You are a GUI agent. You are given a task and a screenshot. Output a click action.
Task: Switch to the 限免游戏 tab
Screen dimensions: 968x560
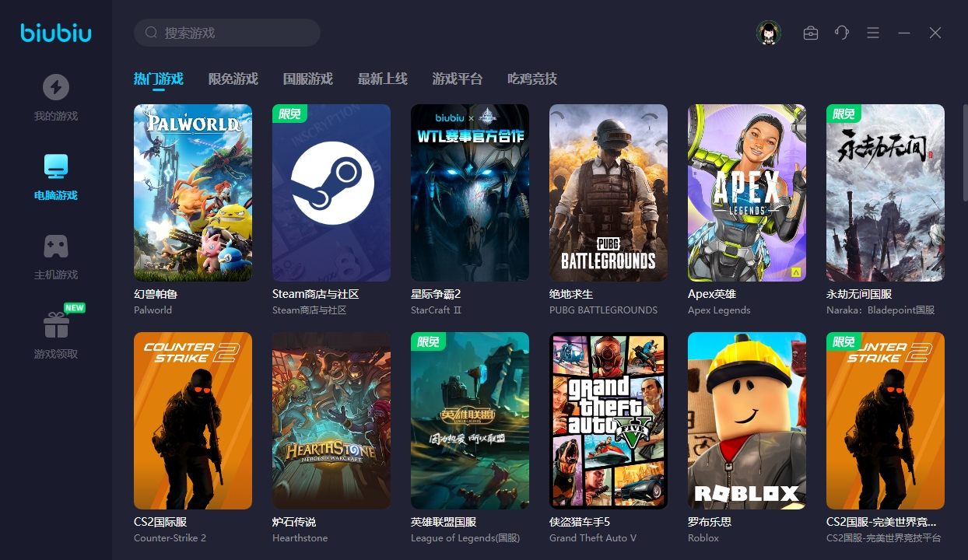tap(233, 79)
